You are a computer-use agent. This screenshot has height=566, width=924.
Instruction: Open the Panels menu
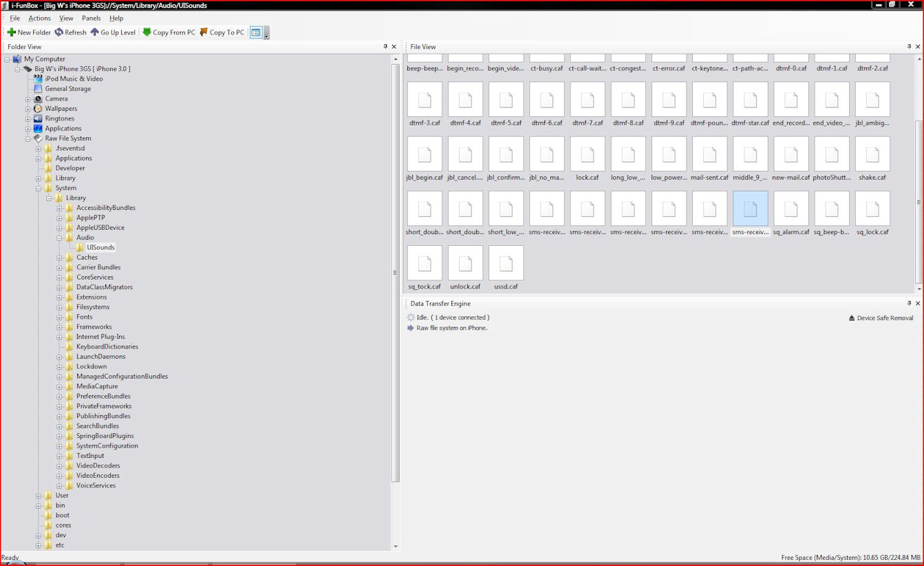(91, 18)
